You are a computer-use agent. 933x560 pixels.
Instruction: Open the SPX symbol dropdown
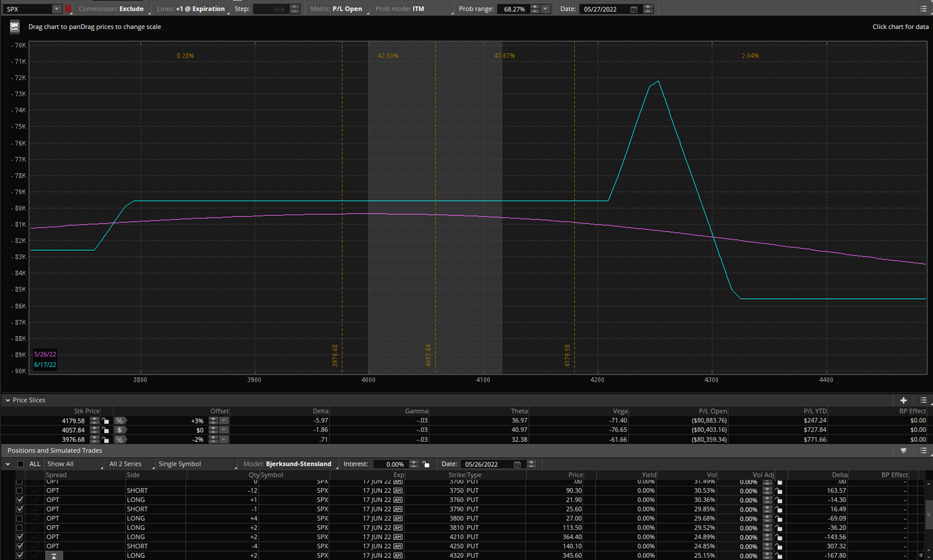pyautogui.click(x=56, y=9)
